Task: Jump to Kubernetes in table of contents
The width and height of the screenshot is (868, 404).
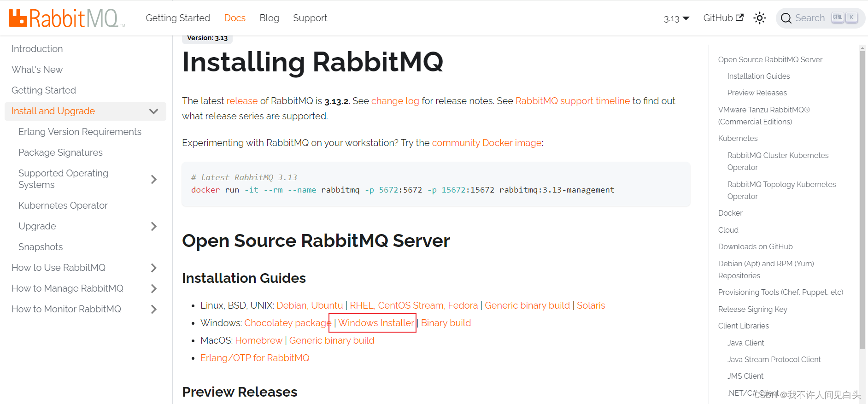Action: click(738, 138)
